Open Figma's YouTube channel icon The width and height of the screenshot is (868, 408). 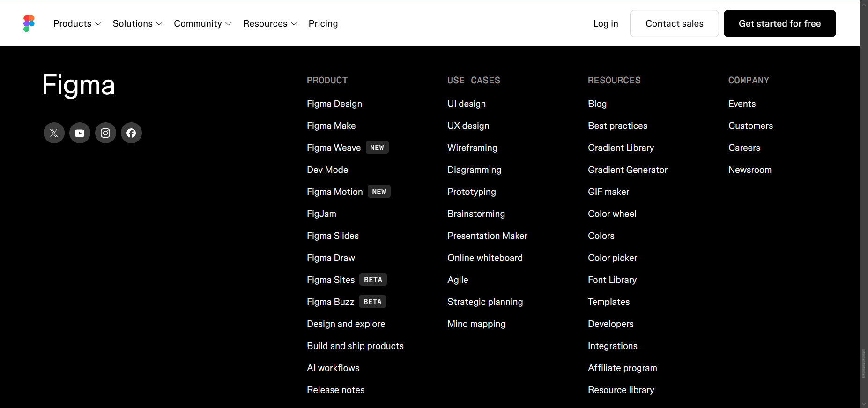pos(80,133)
